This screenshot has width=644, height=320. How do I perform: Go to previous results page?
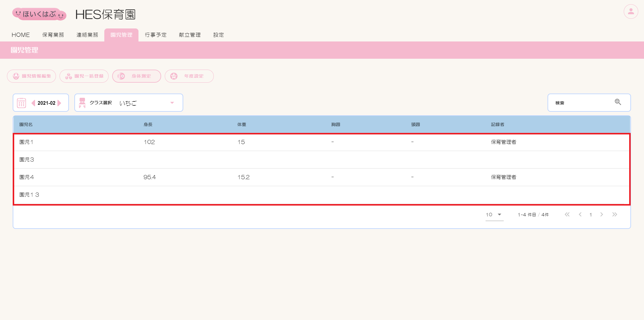coord(580,215)
